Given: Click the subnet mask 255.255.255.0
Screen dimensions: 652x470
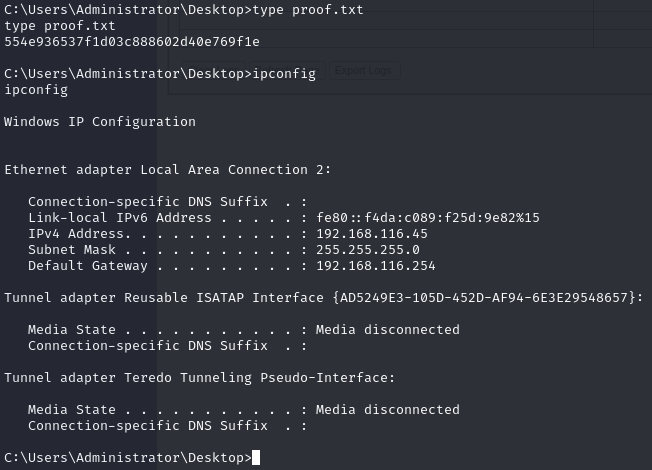Looking at the screenshot, I should point(367,250).
